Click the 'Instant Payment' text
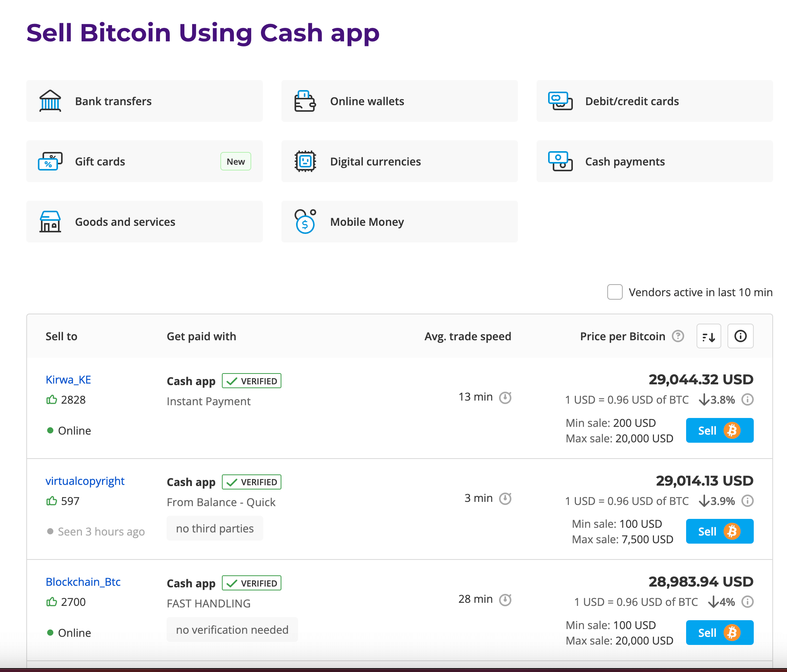The width and height of the screenshot is (787, 672). [209, 401]
